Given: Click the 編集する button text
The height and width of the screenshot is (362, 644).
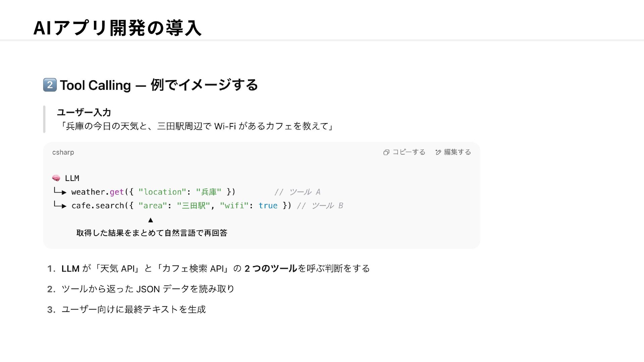Looking at the screenshot, I should coord(458,152).
